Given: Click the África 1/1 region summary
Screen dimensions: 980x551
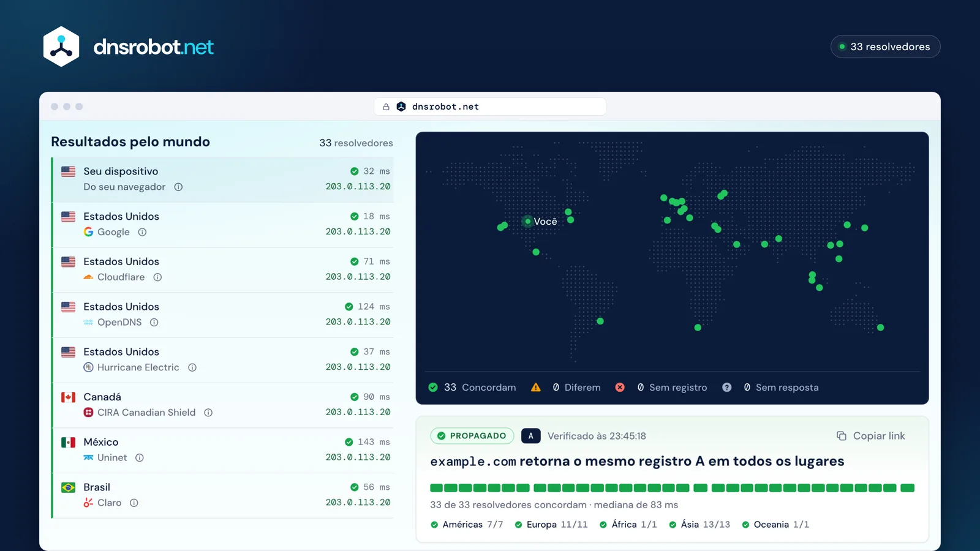Looking at the screenshot, I should tap(628, 525).
